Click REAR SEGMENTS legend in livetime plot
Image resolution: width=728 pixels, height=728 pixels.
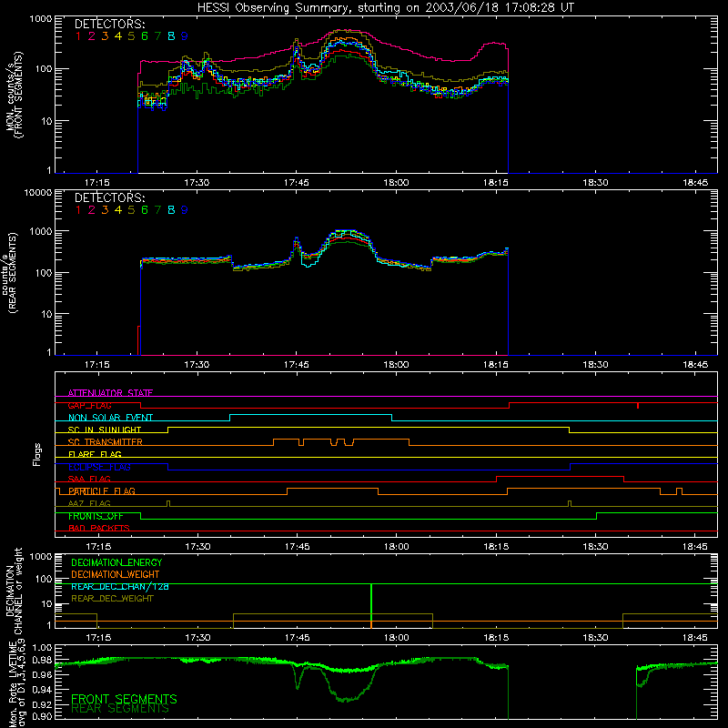click(x=120, y=709)
